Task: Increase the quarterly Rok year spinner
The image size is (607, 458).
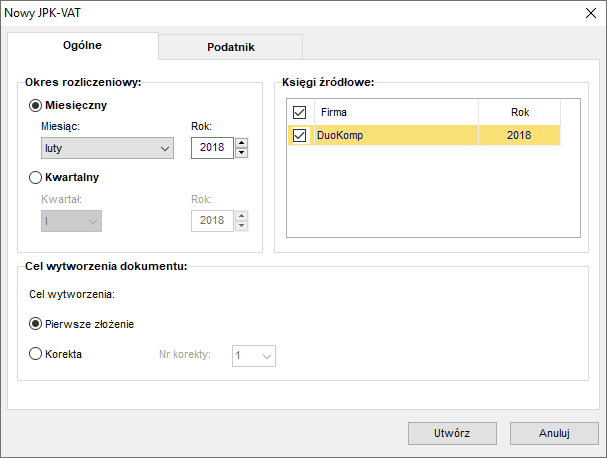Action: point(242,216)
